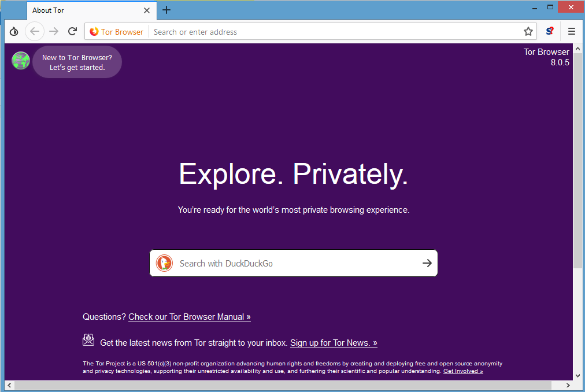
Task: Submit search with the arrow button
Action: [x=427, y=263]
